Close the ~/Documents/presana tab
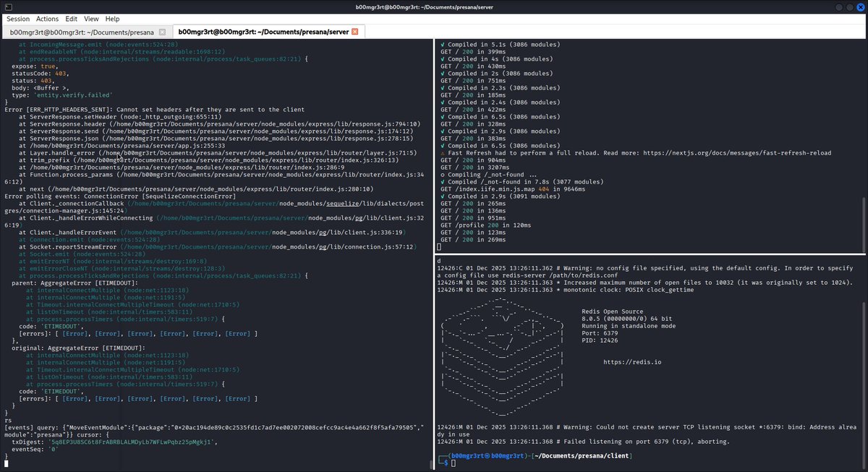This screenshot has height=472, width=868. pos(162,33)
